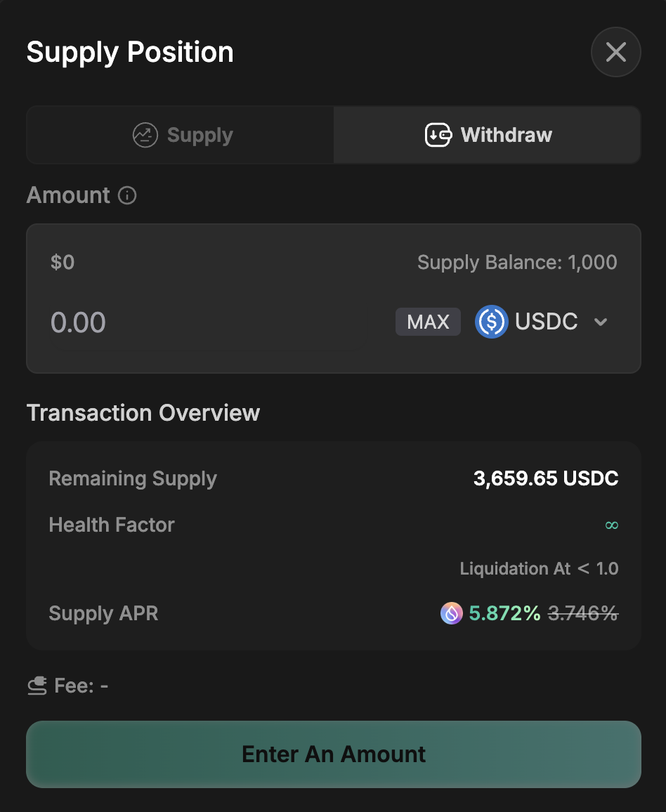Expand the USDC token dropdown chevron
666x812 pixels.
(x=601, y=322)
